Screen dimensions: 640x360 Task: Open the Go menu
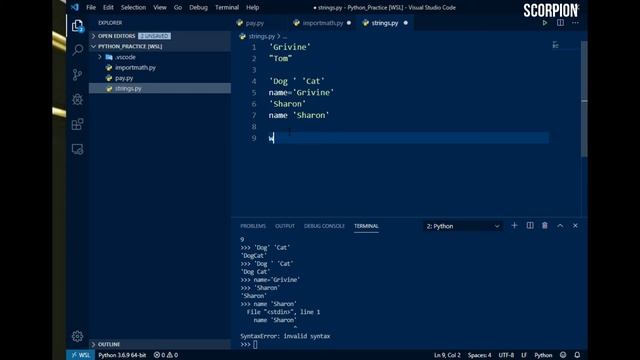[x=178, y=7]
